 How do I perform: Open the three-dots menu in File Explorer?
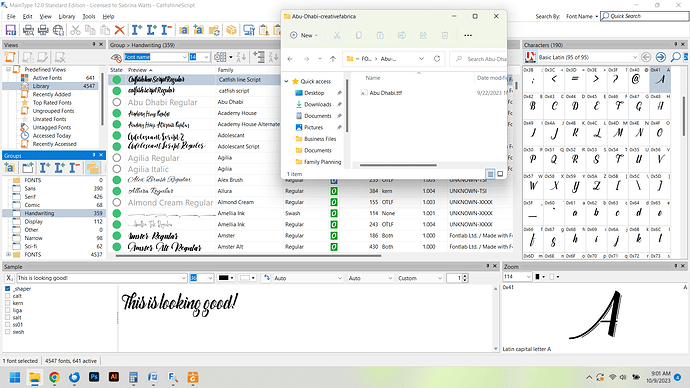click(468, 35)
